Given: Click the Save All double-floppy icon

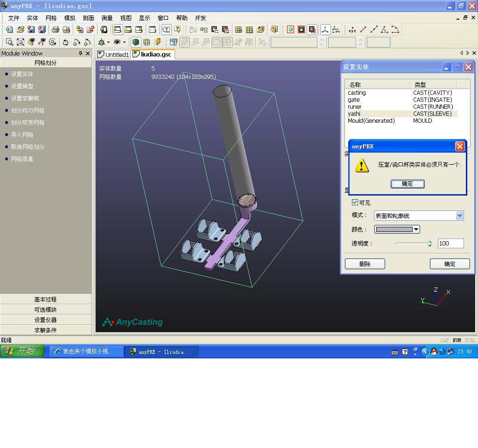Looking at the screenshot, I should (x=42, y=29).
